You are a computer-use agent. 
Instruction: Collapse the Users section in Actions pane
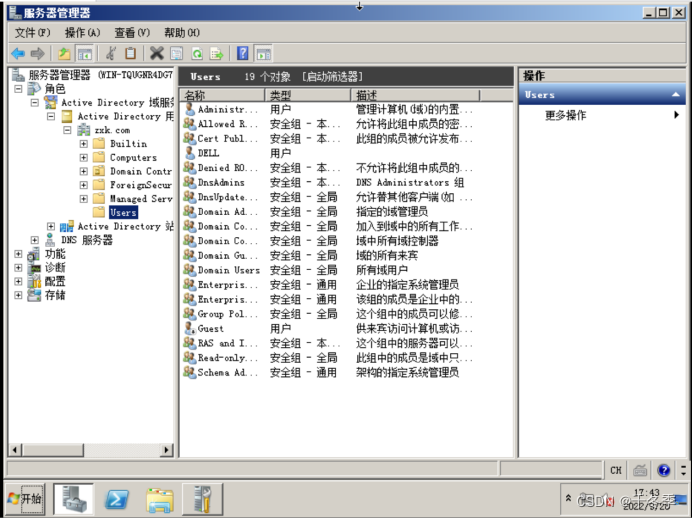click(676, 95)
